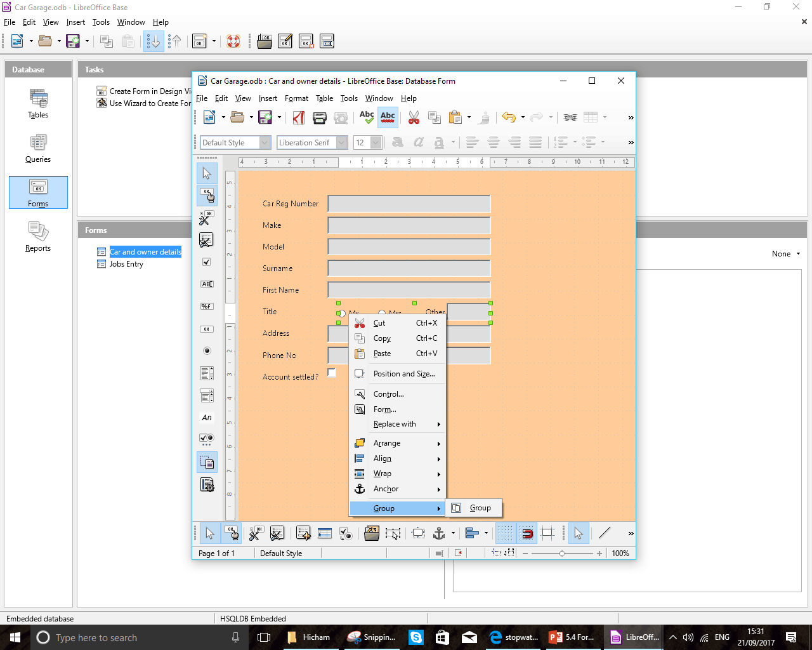The width and height of the screenshot is (812, 650).
Task: Adjust the zoom slider in status bar
Action: click(562, 554)
